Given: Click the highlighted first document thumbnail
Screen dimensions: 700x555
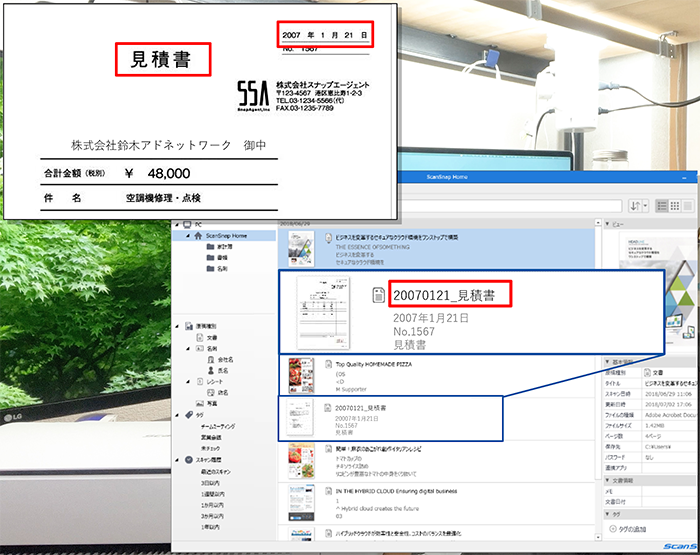Looking at the screenshot, I should point(301,249).
